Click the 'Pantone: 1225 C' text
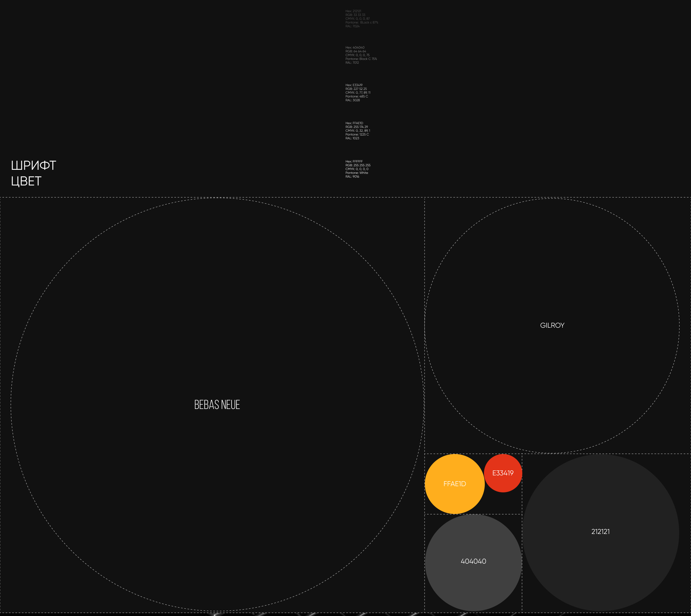Viewport: 691px width, 616px height. pyautogui.click(x=357, y=134)
